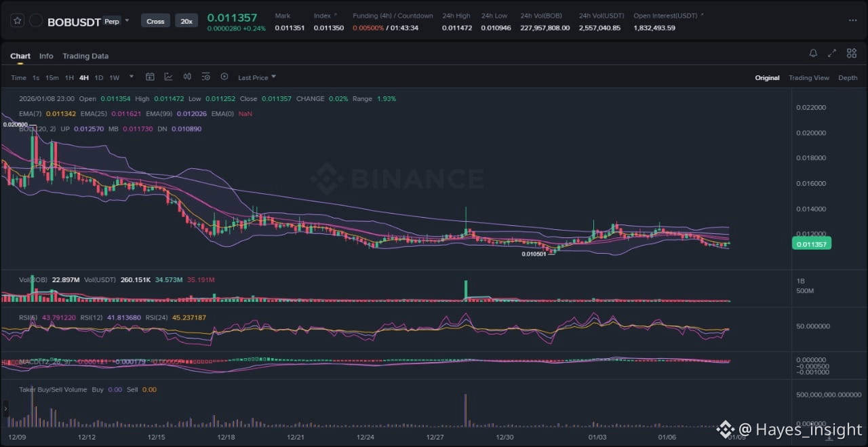Select the 1s interval

[x=36, y=77]
